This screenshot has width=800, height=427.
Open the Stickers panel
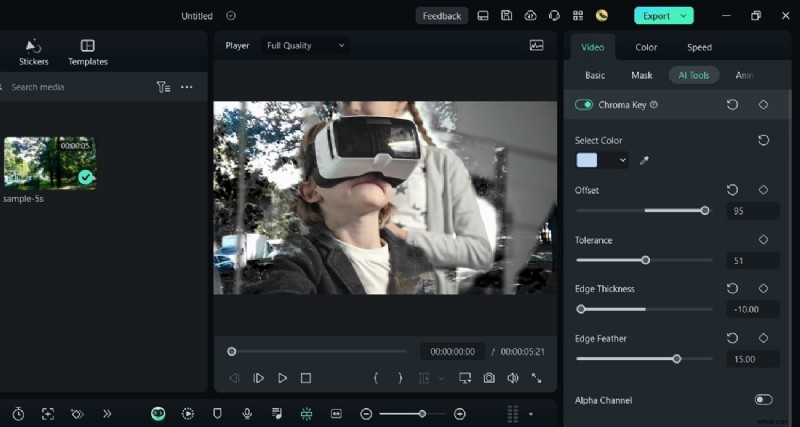pyautogui.click(x=33, y=52)
